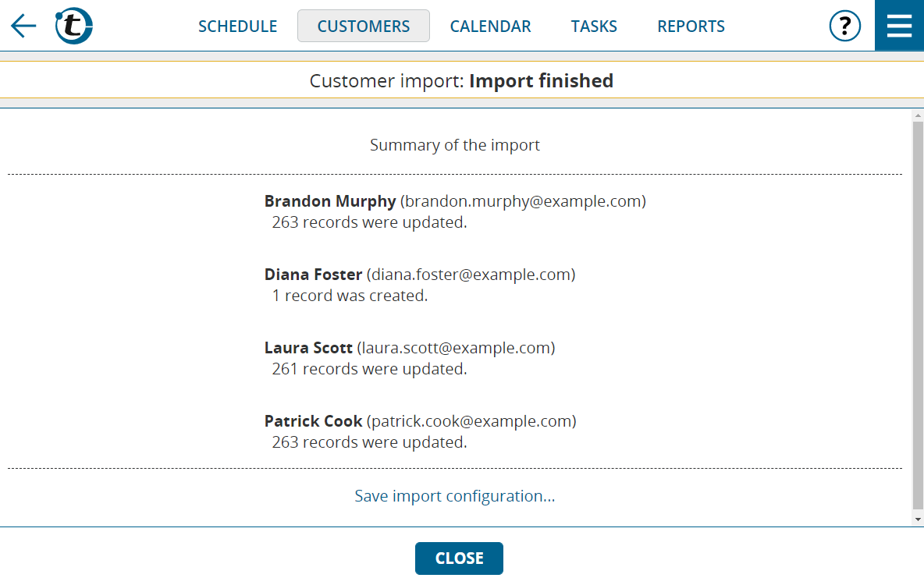
Task: Click the scrollbar down arrow
Action: 918,519
